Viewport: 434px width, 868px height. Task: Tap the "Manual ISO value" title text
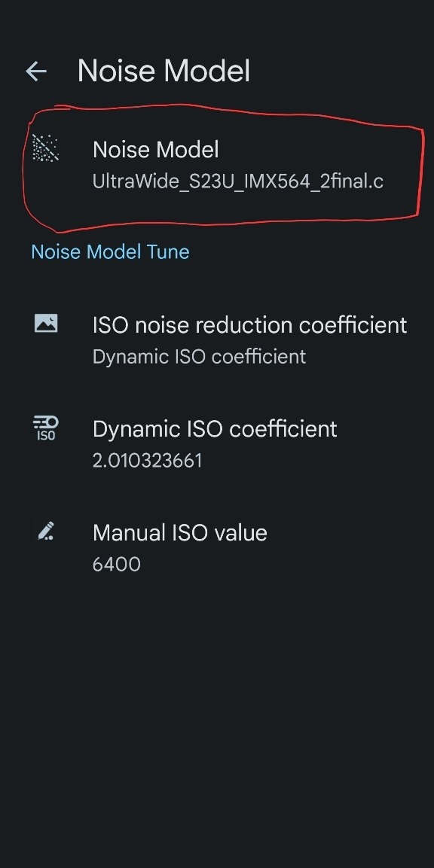(x=179, y=532)
